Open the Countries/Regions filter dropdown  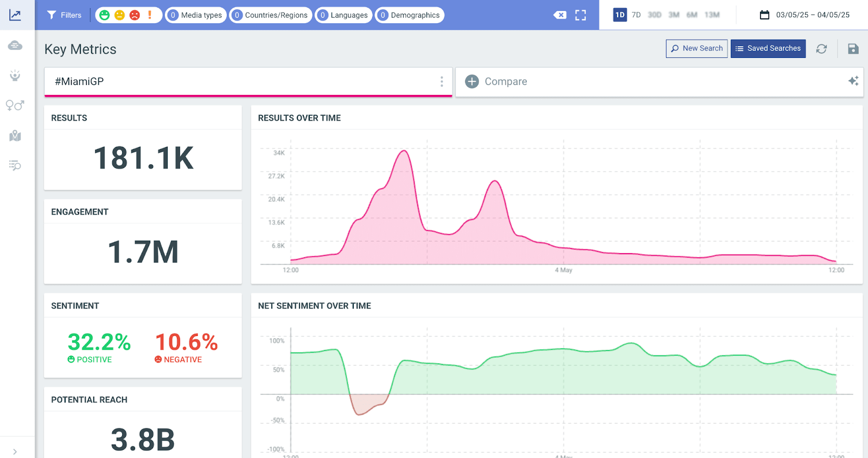point(270,15)
